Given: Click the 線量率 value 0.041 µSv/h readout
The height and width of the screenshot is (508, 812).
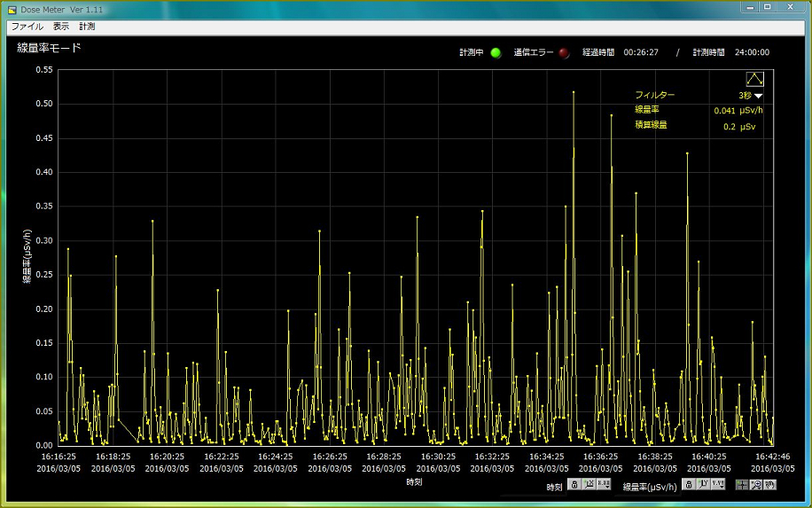Looking at the screenshot, I should pos(738,111).
